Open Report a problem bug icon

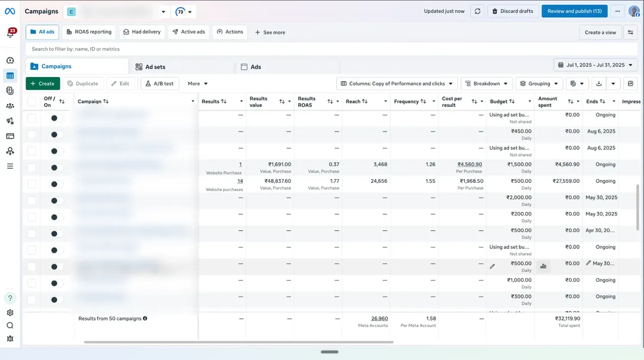point(10,339)
